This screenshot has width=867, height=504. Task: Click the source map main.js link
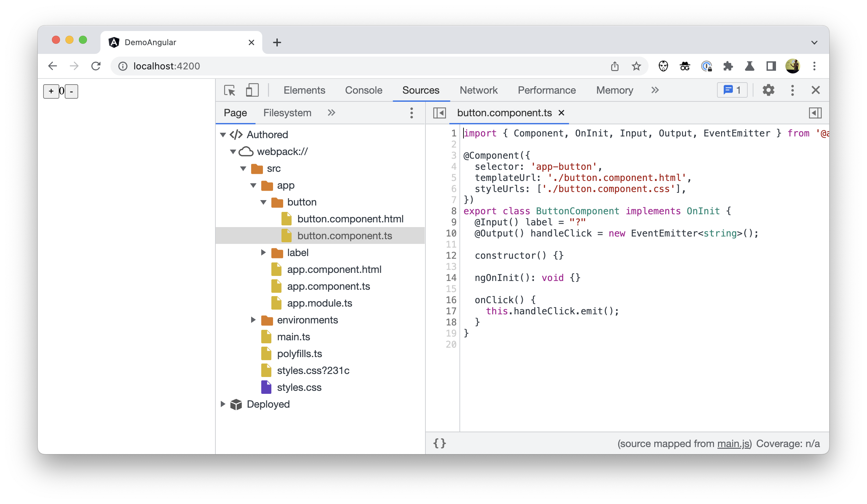tap(734, 444)
